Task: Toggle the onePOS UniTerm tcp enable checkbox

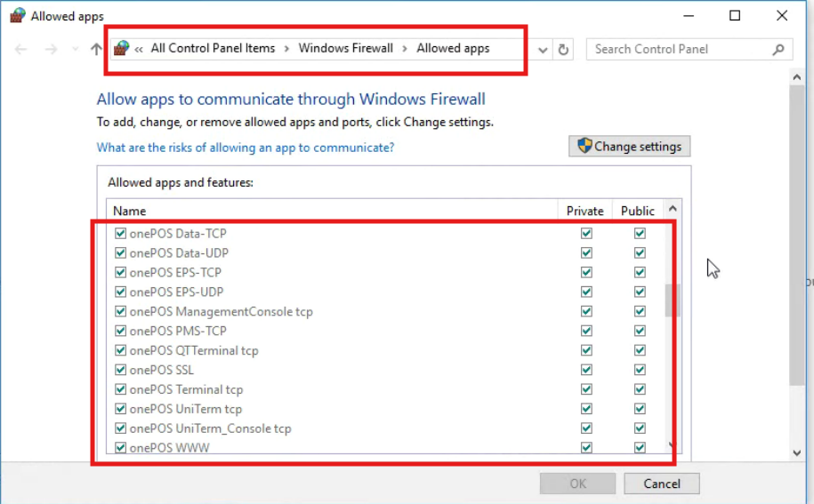Action: tap(120, 409)
